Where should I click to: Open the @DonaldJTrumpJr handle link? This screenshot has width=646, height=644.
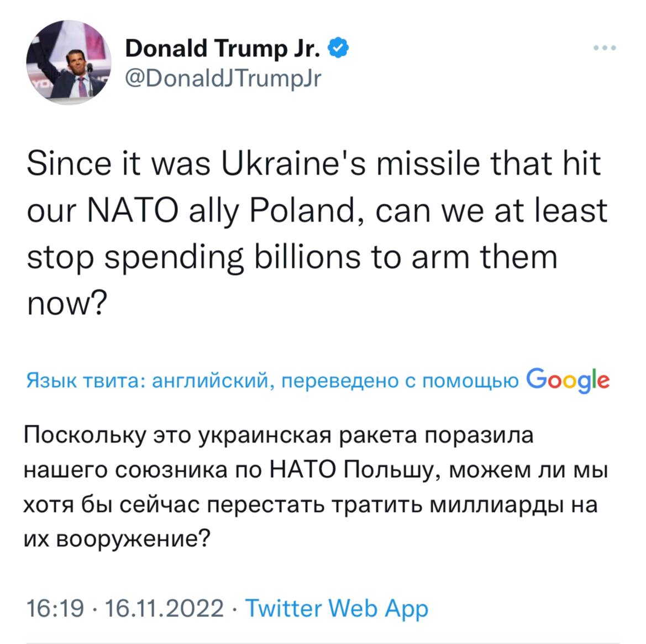tap(223, 78)
